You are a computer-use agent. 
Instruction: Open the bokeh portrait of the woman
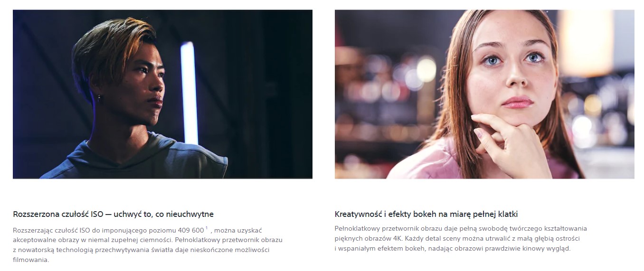[x=484, y=94]
